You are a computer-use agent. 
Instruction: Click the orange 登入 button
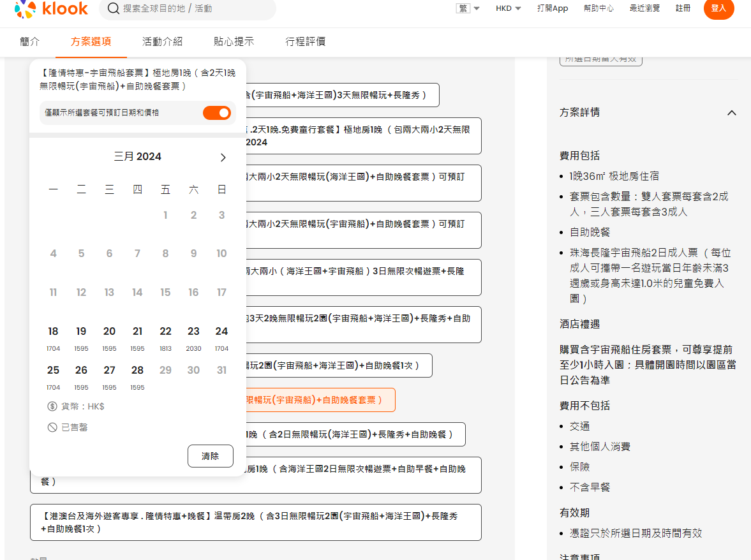[718, 8]
